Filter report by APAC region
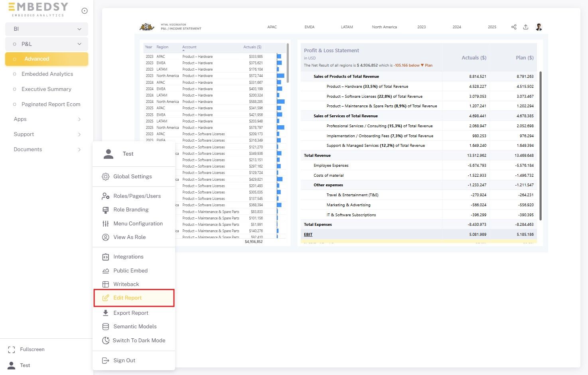This screenshot has height=375, width=588. point(272,27)
